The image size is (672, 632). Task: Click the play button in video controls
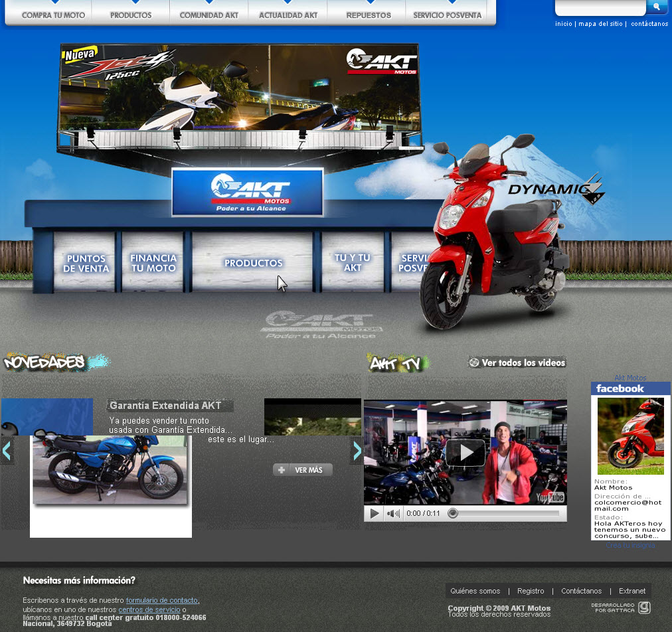pyautogui.click(x=374, y=513)
